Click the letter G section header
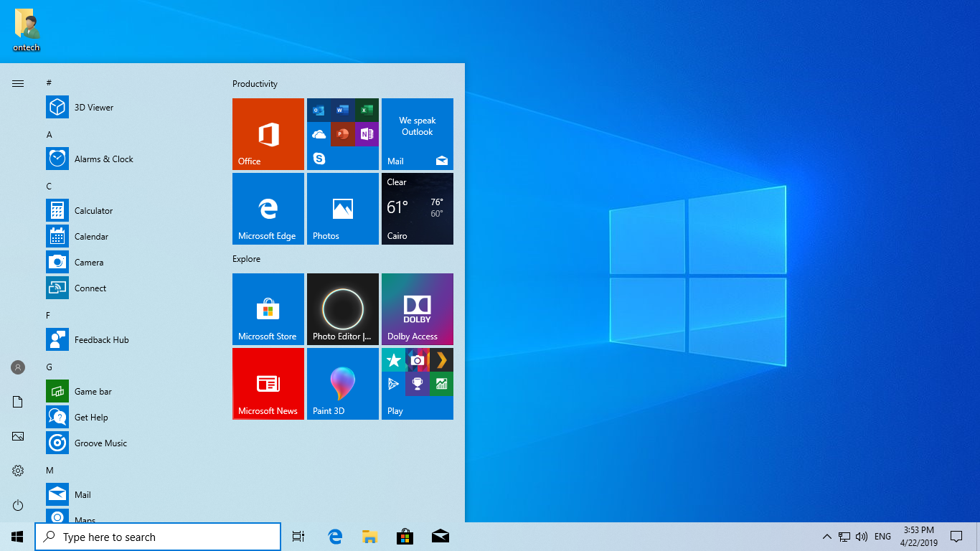980x551 pixels. pyautogui.click(x=49, y=367)
